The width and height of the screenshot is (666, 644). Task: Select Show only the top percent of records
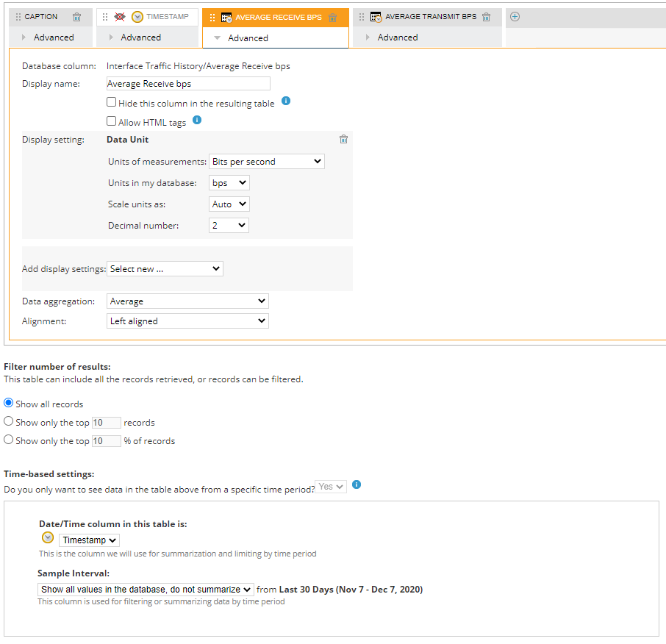[9, 439]
